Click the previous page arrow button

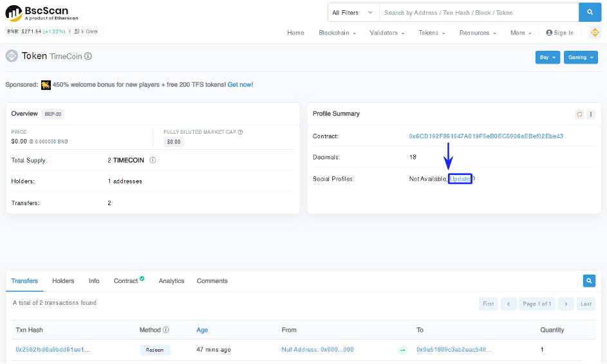509,304
